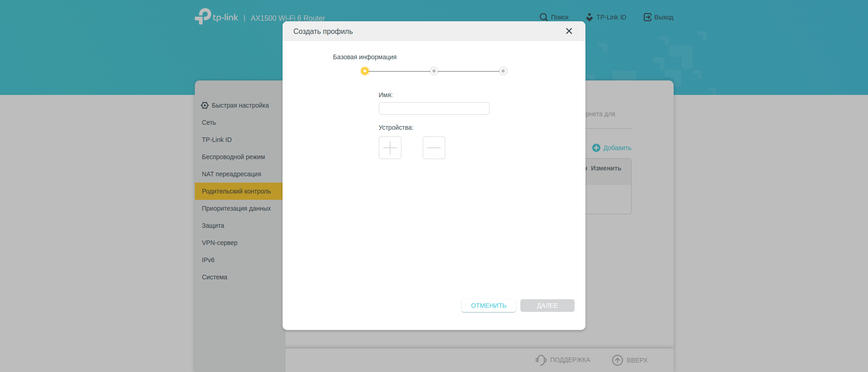Viewport: 868px width, 372px height.
Task: Click the plus icon to add devices
Action: pyautogui.click(x=390, y=148)
